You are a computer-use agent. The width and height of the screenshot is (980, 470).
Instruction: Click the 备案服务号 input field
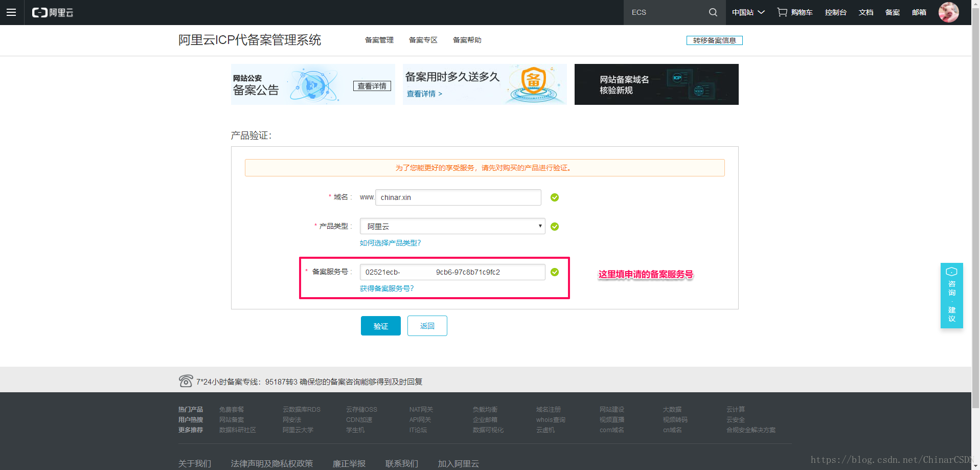(x=452, y=272)
